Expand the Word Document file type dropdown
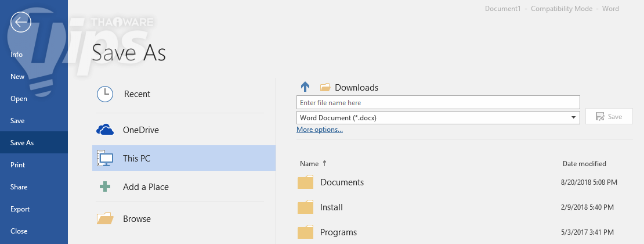 click(574, 117)
